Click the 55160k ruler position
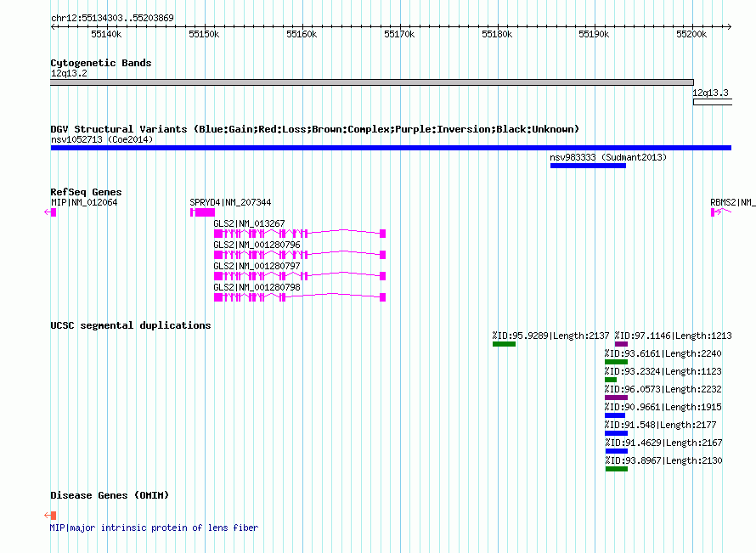 (302, 34)
